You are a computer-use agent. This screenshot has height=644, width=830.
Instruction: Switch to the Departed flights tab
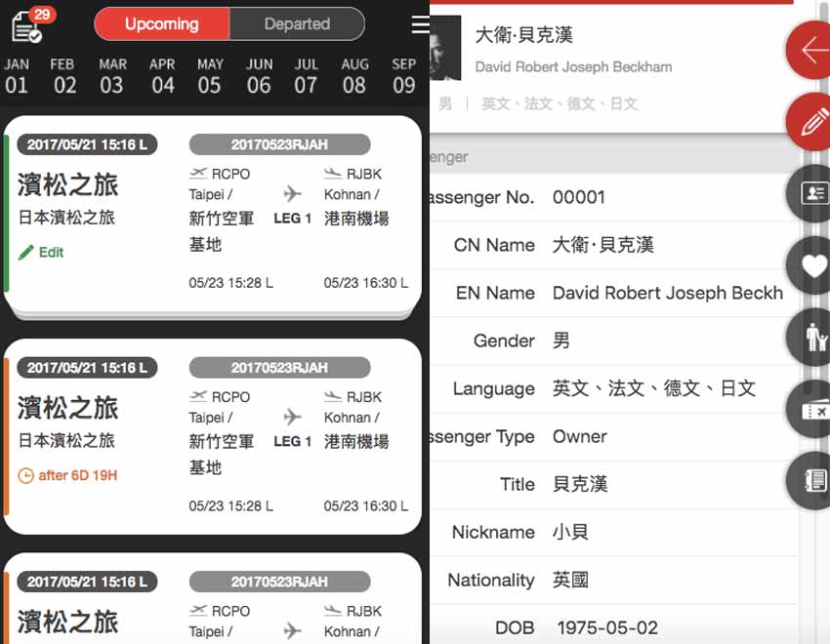click(x=297, y=23)
